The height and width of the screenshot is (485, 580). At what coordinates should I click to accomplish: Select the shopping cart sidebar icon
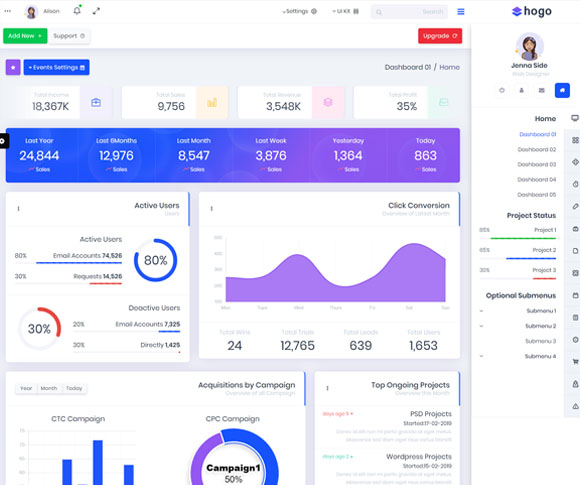coord(575,362)
